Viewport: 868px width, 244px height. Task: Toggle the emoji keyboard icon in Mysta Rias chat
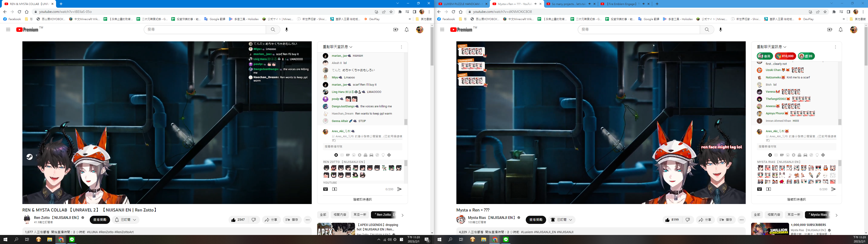(759, 189)
